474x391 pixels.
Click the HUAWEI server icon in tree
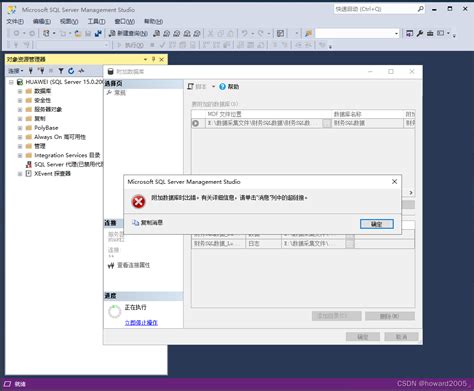[x=20, y=82]
